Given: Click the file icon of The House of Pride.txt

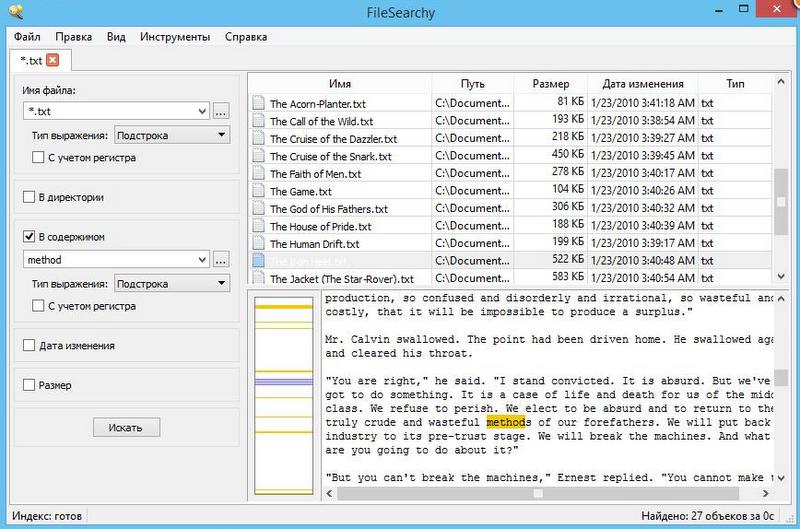Looking at the screenshot, I should [x=259, y=225].
